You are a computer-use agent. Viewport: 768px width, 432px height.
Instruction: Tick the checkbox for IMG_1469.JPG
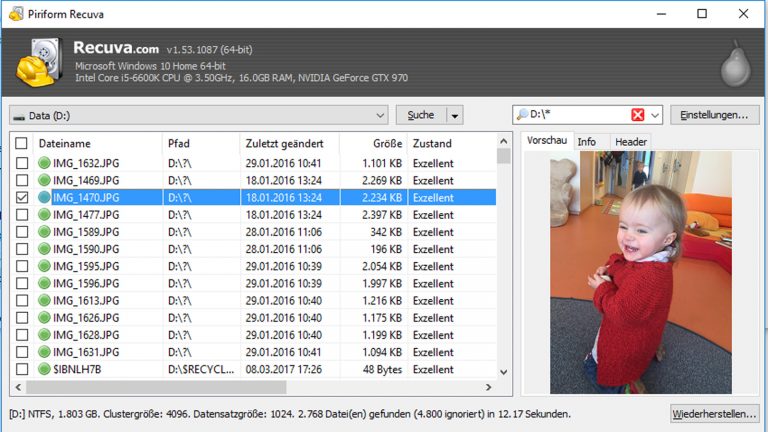(x=22, y=180)
